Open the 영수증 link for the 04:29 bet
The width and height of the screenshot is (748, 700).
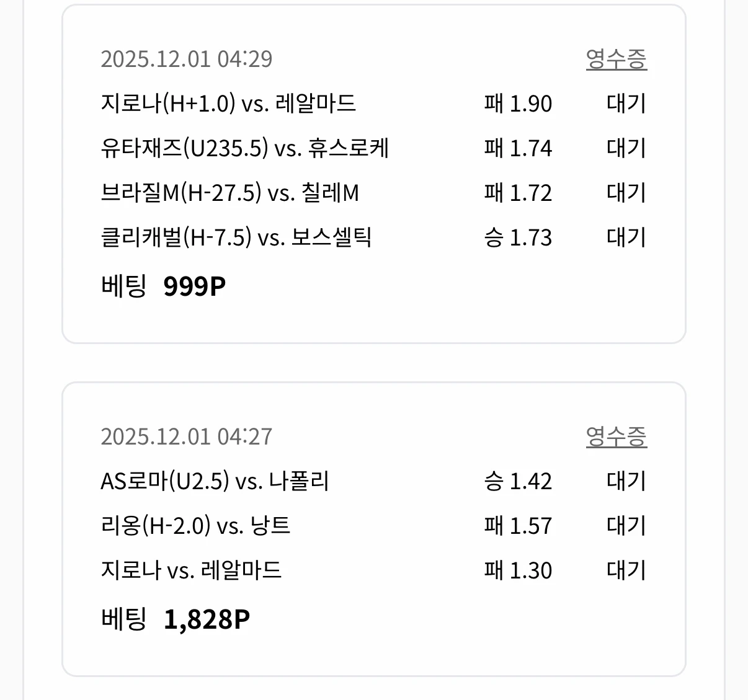coord(617,60)
